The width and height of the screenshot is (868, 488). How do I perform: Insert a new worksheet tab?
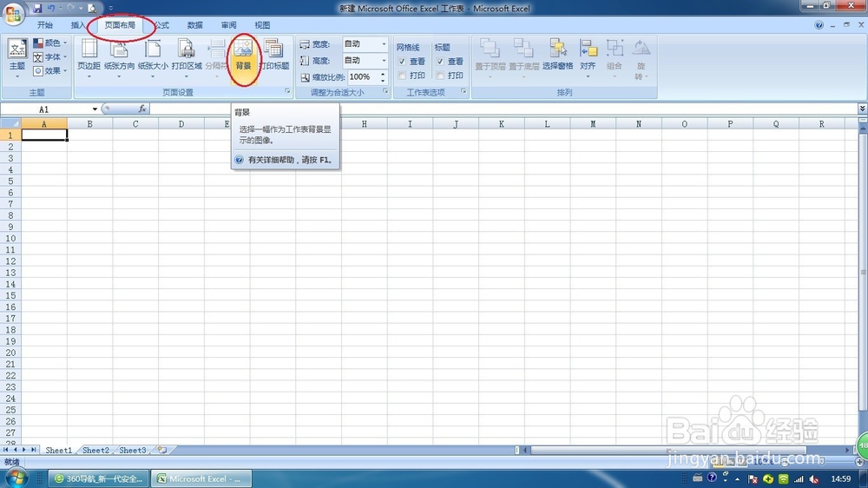coord(161,451)
